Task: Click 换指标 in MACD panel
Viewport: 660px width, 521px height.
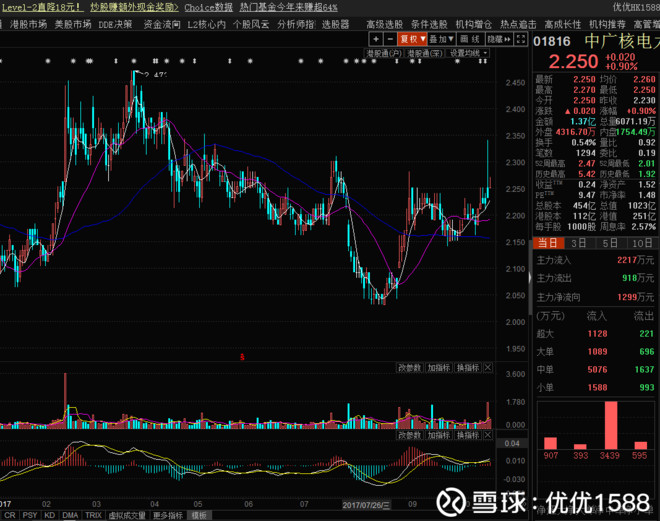Action: tap(468, 435)
